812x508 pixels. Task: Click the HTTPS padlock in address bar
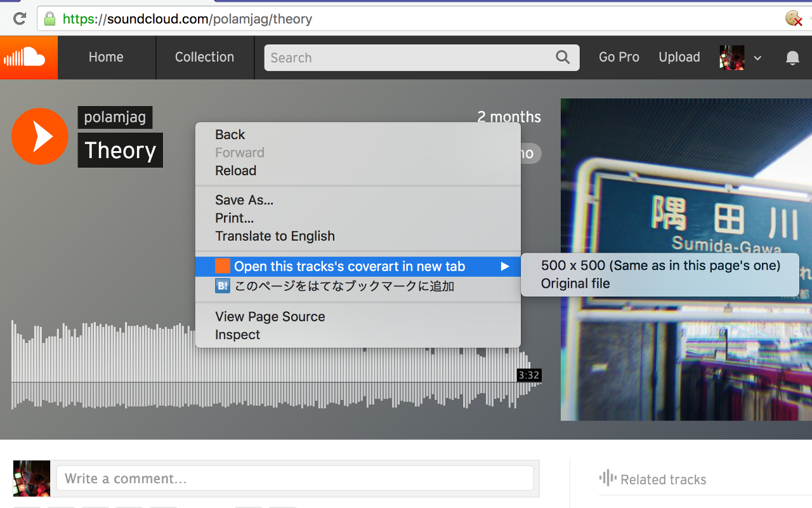[x=49, y=18]
